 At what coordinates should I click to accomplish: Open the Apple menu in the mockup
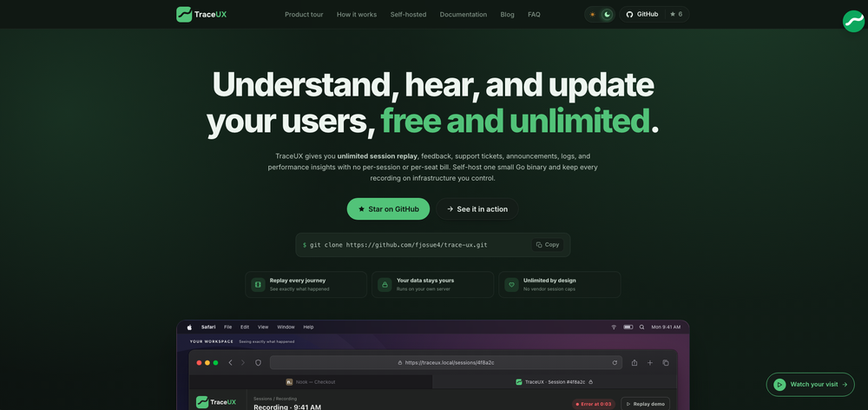(x=189, y=327)
